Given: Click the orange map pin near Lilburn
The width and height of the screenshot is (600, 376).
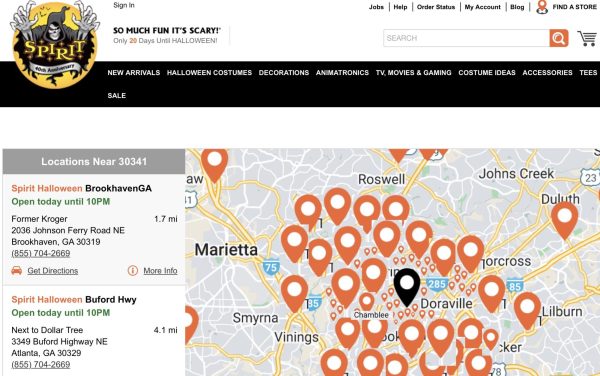Looking at the screenshot, I should click(527, 311).
